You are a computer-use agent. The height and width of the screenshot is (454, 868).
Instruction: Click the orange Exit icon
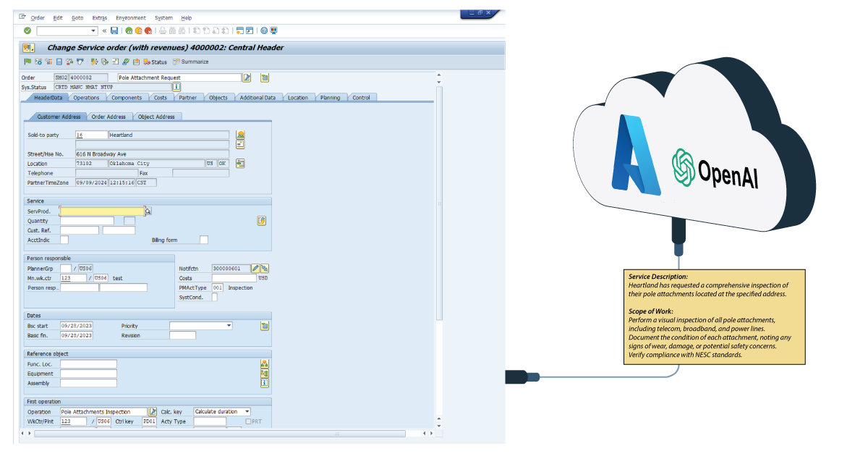click(x=138, y=30)
